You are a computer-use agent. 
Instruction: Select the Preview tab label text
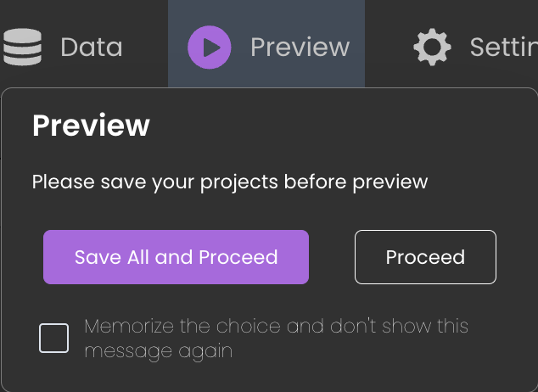[x=300, y=47]
